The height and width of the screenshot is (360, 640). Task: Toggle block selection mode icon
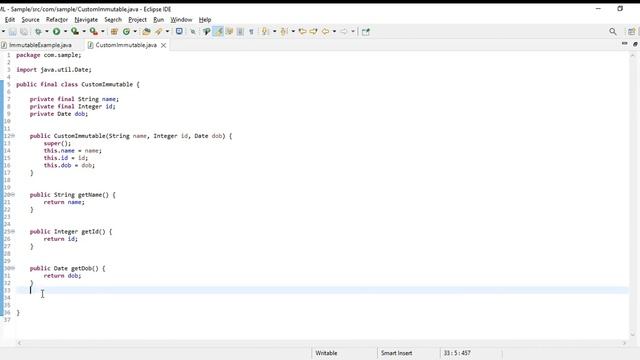point(240,31)
